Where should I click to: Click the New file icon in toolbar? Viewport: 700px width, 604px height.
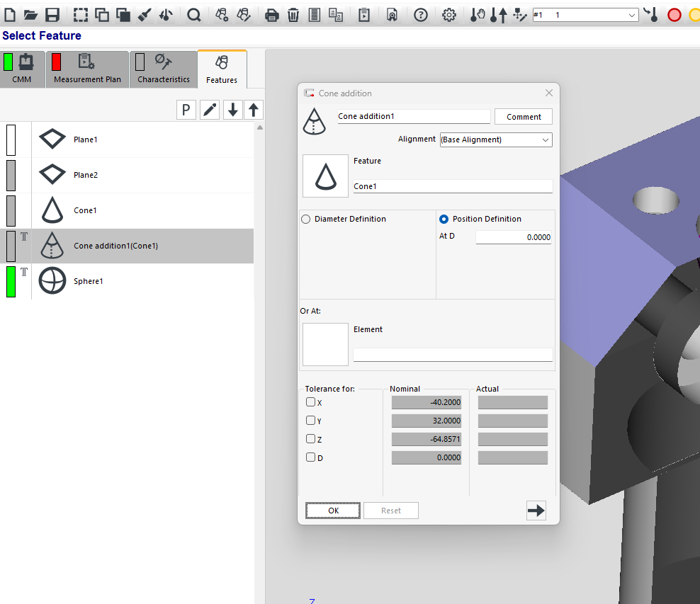10,15
